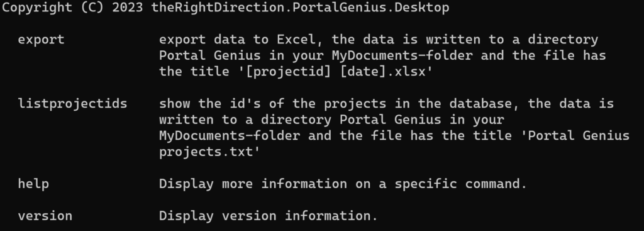The height and width of the screenshot is (231, 644).
Task: Click 'show the id's of the projects' text
Action: 273,104
